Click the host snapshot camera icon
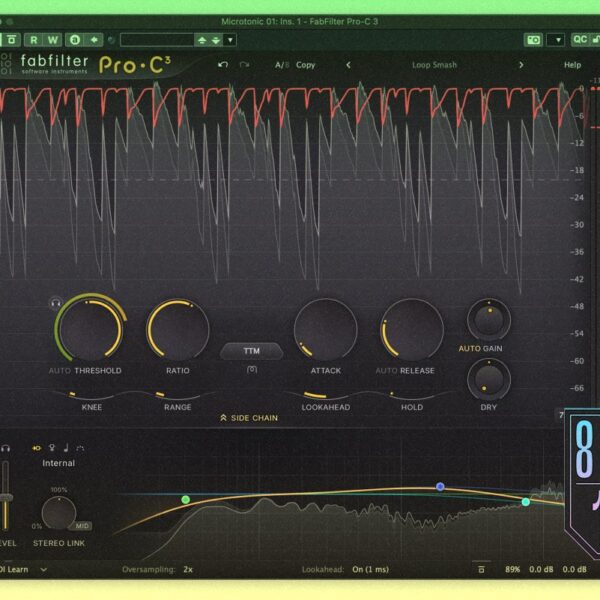Screen dimensions: 600x600 coord(533,40)
